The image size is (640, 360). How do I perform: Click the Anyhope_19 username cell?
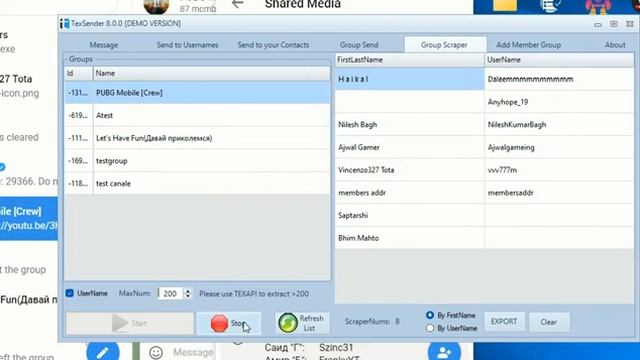[559, 102]
